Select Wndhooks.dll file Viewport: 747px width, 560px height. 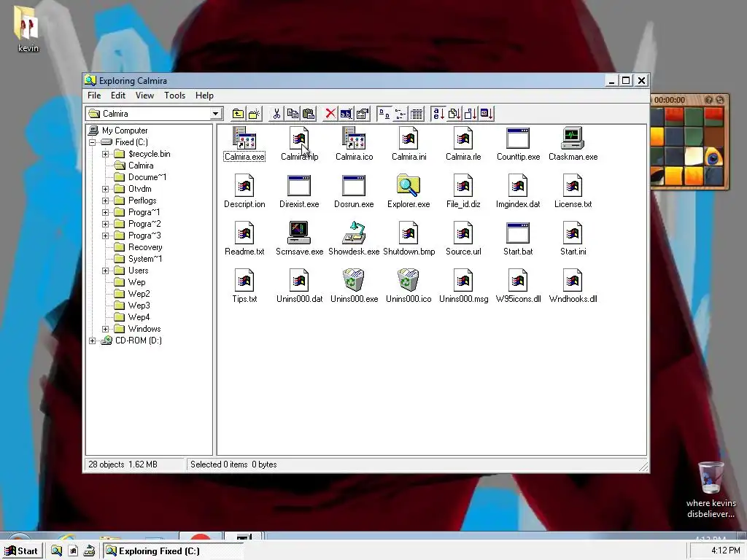click(573, 286)
